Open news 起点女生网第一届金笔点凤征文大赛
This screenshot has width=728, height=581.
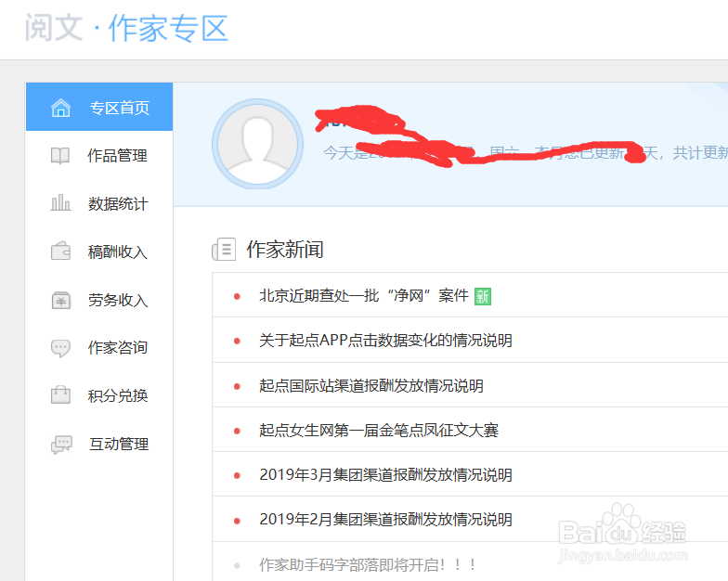pyautogui.click(x=379, y=431)
